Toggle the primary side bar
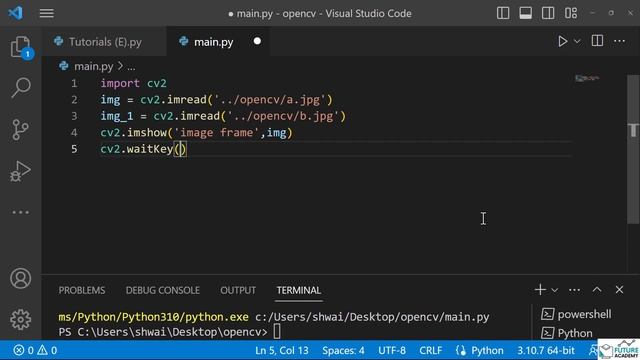The image size is (640, 360). [x=503, y=13]
